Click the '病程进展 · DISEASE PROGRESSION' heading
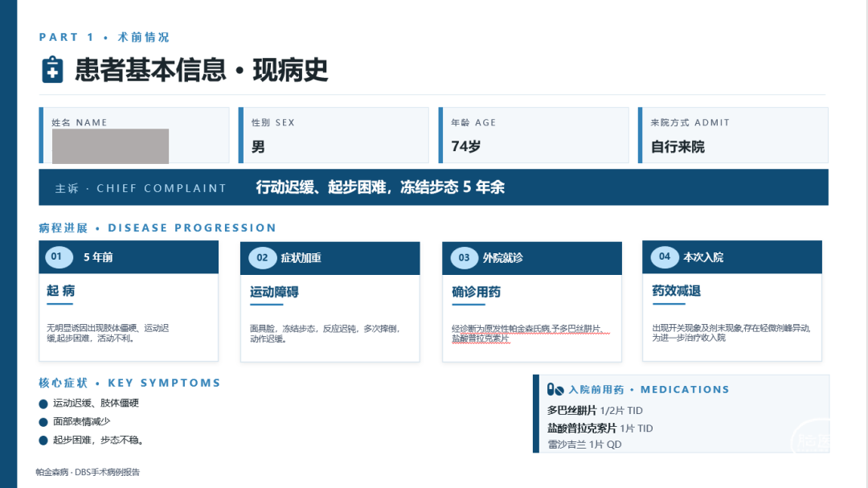 pos(158,228)
